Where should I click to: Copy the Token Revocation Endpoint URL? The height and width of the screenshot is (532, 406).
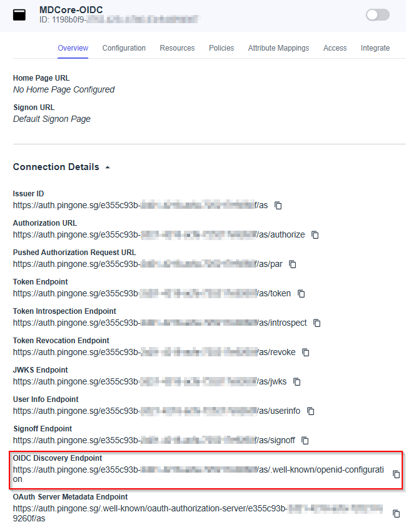pos(306,353)
